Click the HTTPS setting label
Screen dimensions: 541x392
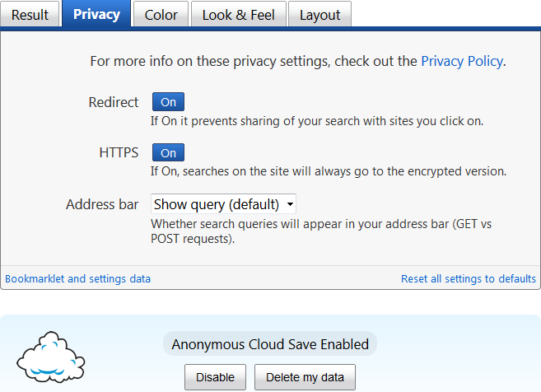(x=119, y=152)
